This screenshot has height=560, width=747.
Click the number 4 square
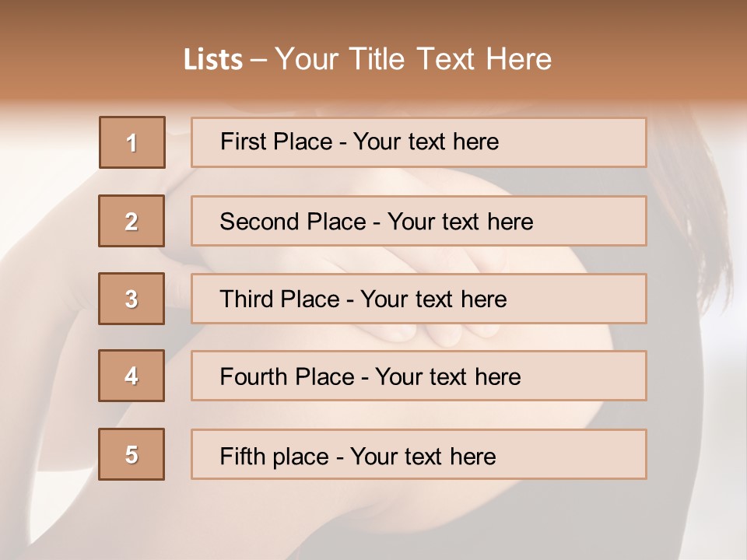pyautogui.click(x=132, y=376)
